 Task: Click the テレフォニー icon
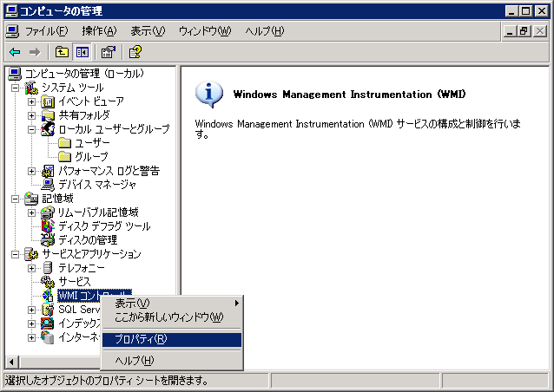[48, 268]
